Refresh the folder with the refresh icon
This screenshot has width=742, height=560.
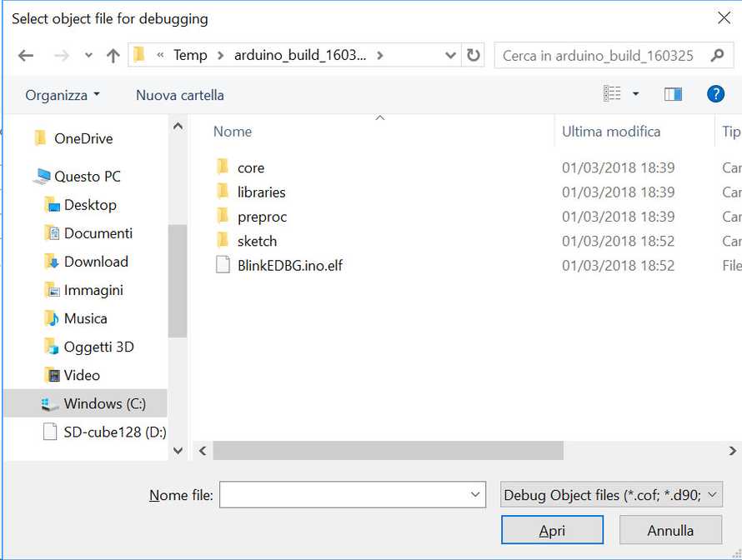tap(473, 55)
